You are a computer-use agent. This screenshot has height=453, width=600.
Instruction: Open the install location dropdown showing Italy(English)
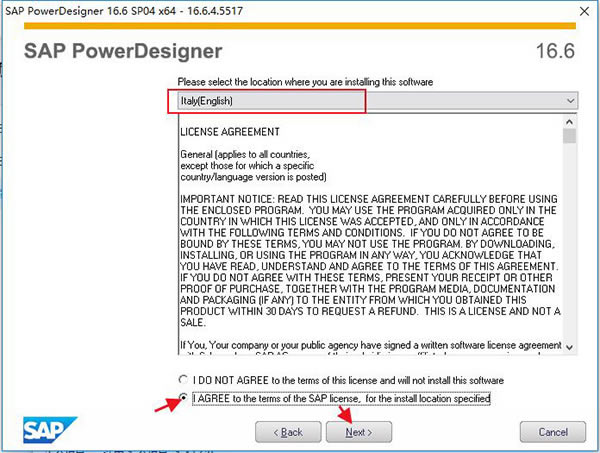(x=378, y=101)
